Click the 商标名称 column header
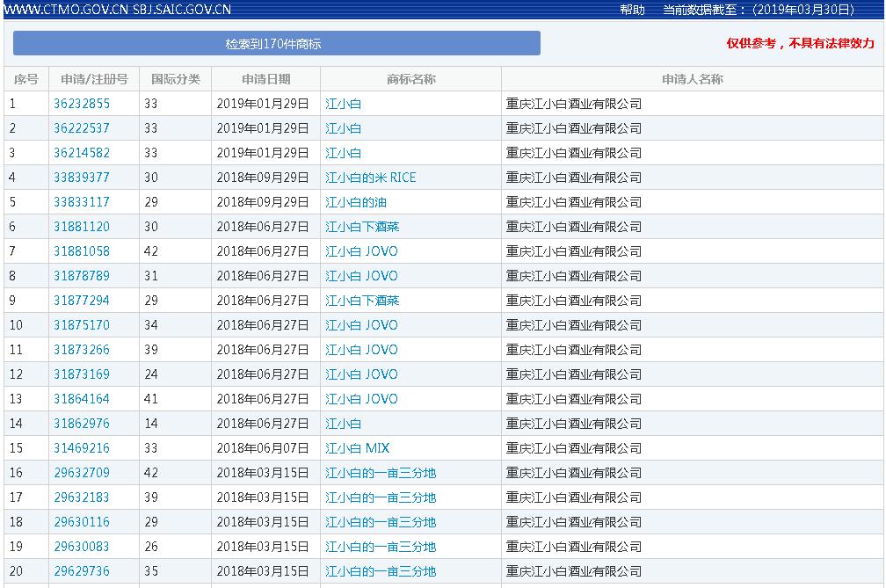This screenshot has width=886, height=588. [x=411, y=79]
